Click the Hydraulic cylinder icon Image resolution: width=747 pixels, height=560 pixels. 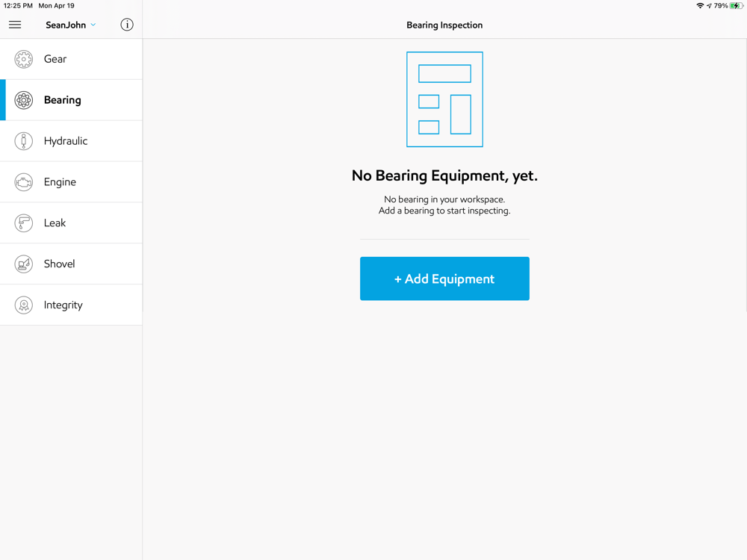(x=23, y=141)
